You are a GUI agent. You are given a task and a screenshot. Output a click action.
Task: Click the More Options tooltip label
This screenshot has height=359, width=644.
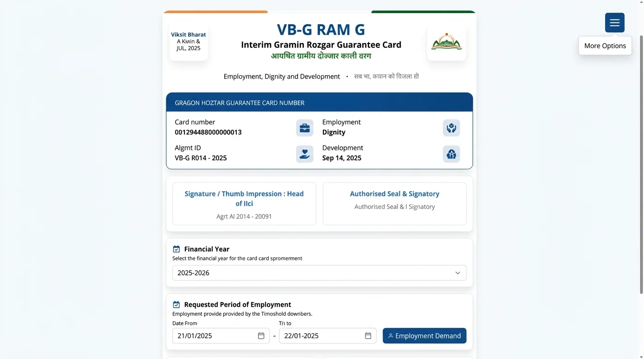point(605,46)
